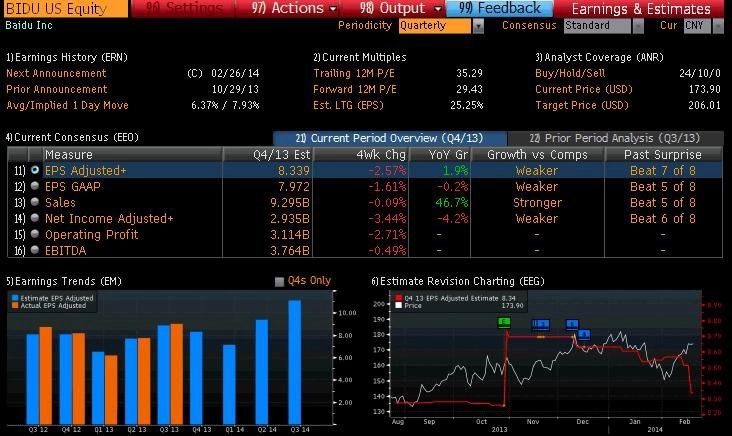This screenshot has width=732, height=436.
Task: Open 3) Analyst Coverage (ANR)
Action: [x=599, y=57]
